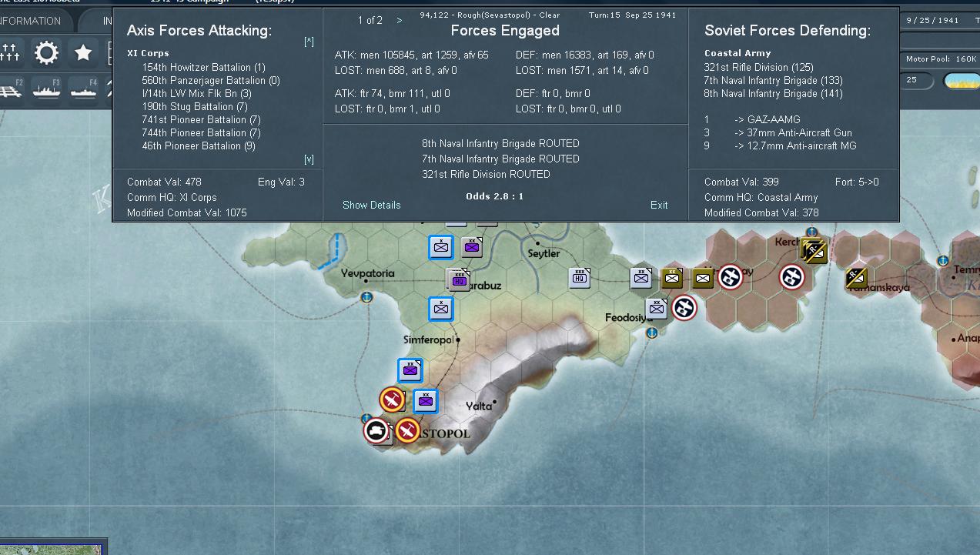Select the white infantry counter above Feodosiya
Screen dimensions: 980x555
tap(657, 309)
